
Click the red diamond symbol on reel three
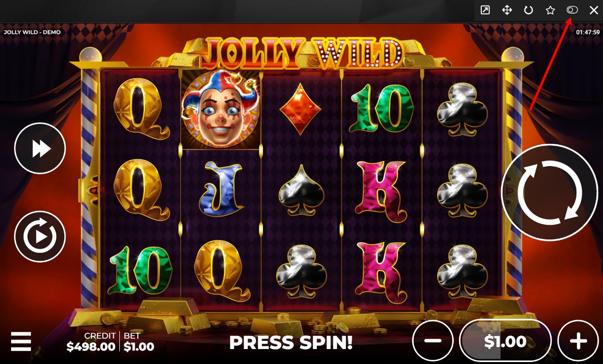[x=301, y=110]
